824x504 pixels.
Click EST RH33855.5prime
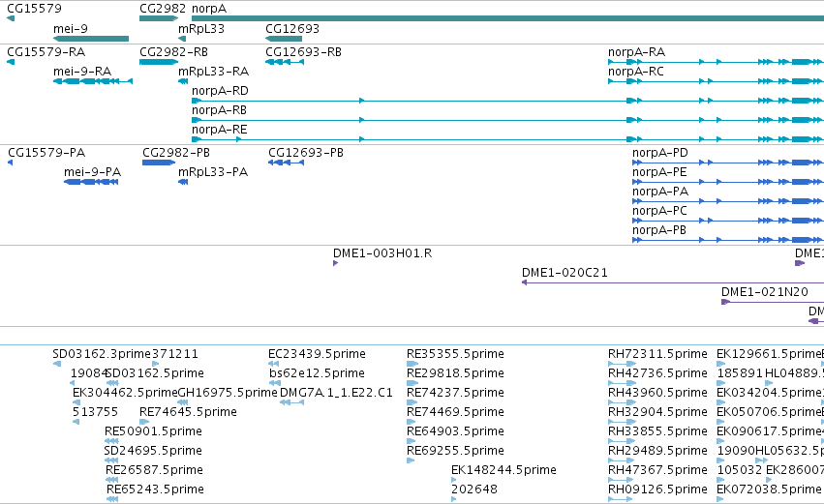pyautogui.click(x=657, y=432)
